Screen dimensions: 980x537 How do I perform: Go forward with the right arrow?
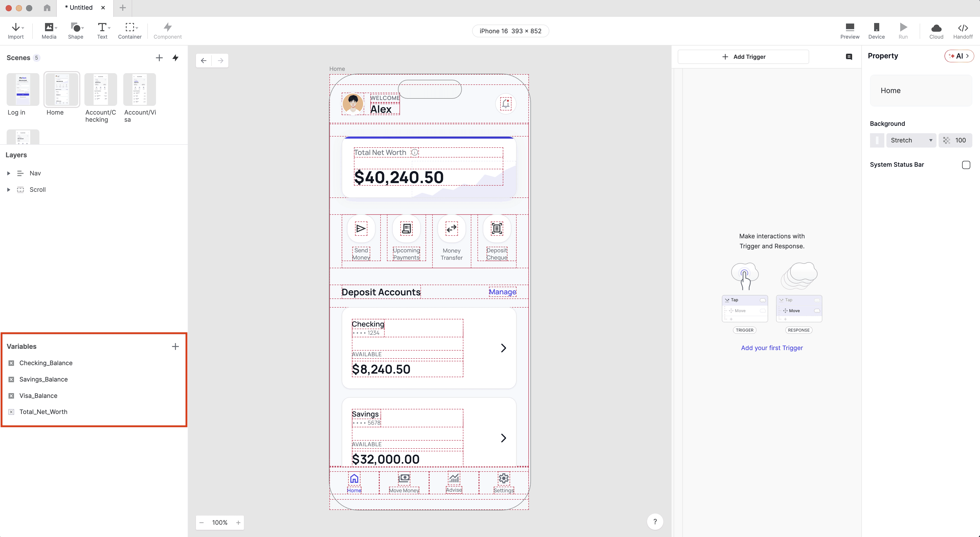tap(220, 60)
